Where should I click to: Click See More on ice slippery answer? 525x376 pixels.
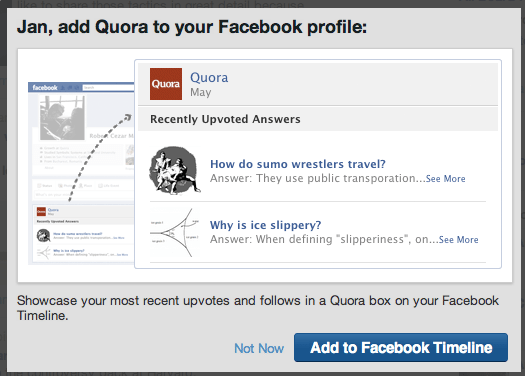click(x=458, y=240)
